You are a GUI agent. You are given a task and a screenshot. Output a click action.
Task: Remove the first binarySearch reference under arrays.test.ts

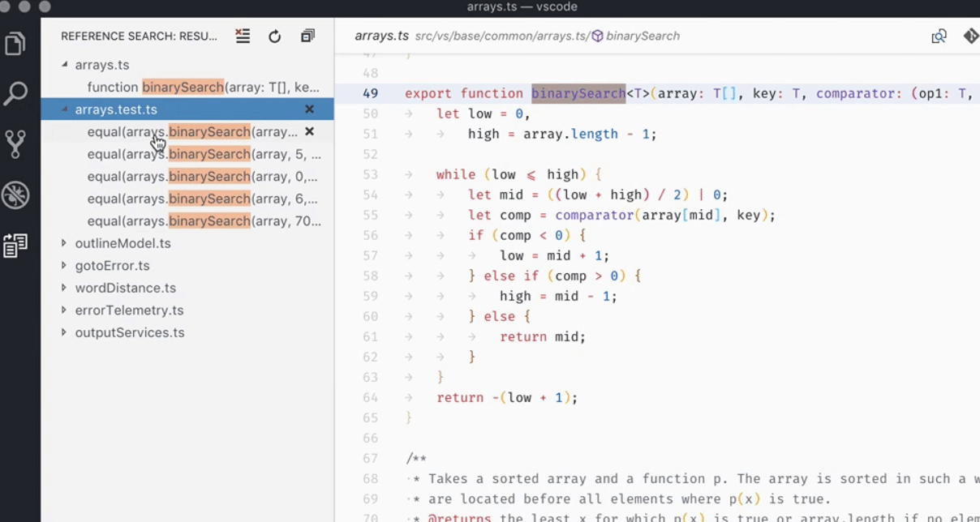click(x=309, y=131)
